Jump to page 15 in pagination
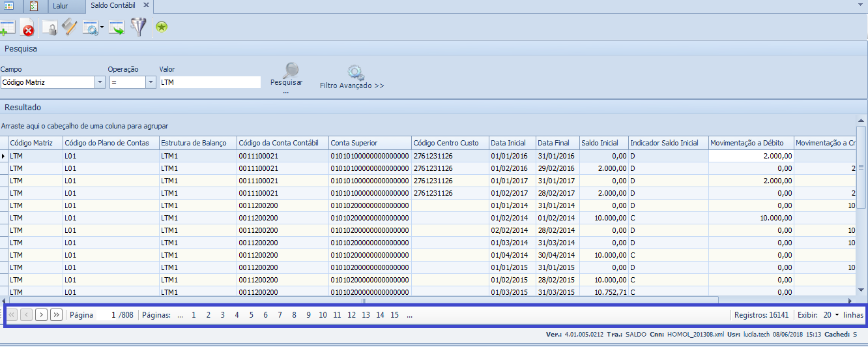 [x=394, y=315]
